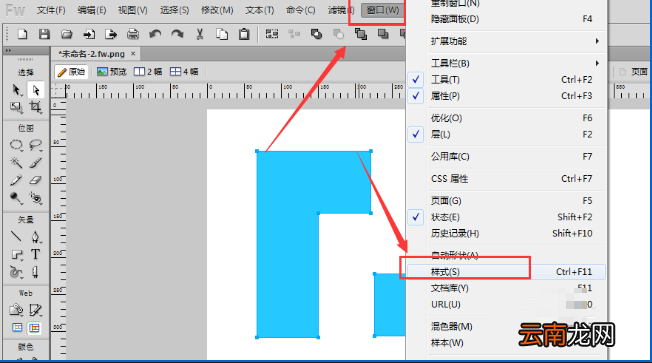Choose 混色器(M) menu entry

(506, 327)
